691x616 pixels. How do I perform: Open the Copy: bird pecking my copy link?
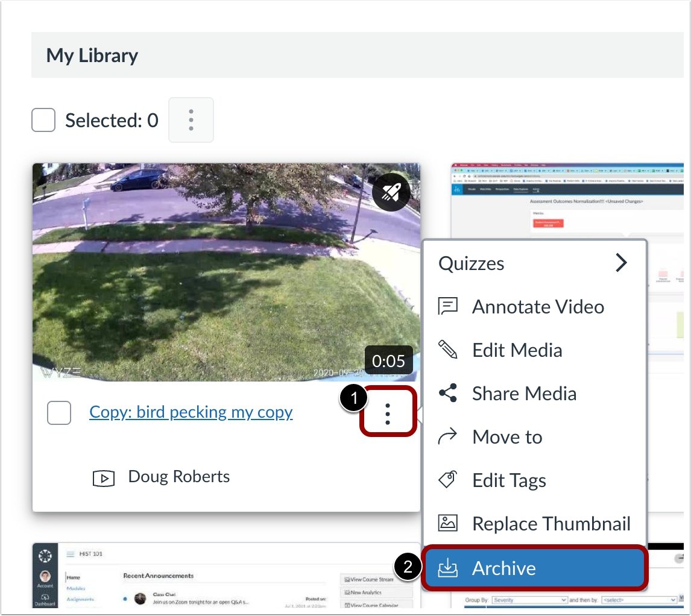click(191, 412)
